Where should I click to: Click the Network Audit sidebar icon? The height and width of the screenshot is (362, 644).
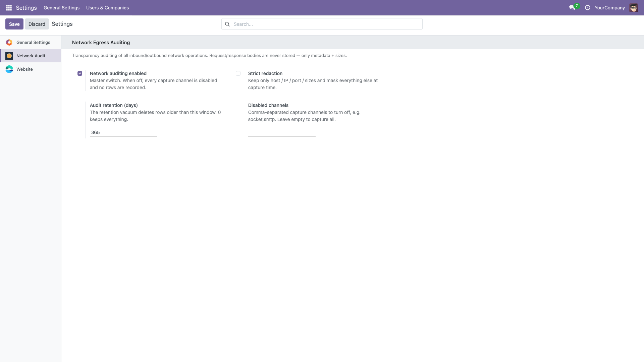point(9,56)
